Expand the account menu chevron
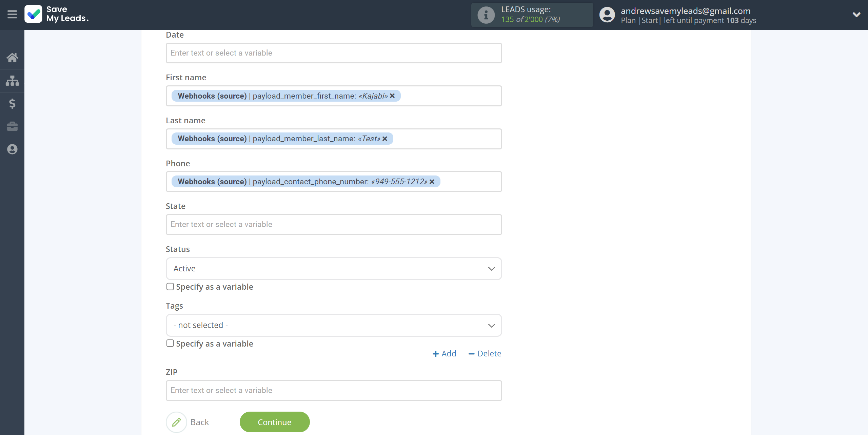Screen dimensions: 868x435 pyautogui.click(x=856, y=15)
